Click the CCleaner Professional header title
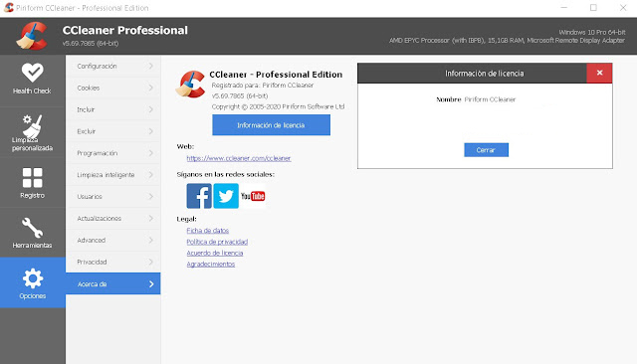637x364 pixels. [x=125, y=31]
